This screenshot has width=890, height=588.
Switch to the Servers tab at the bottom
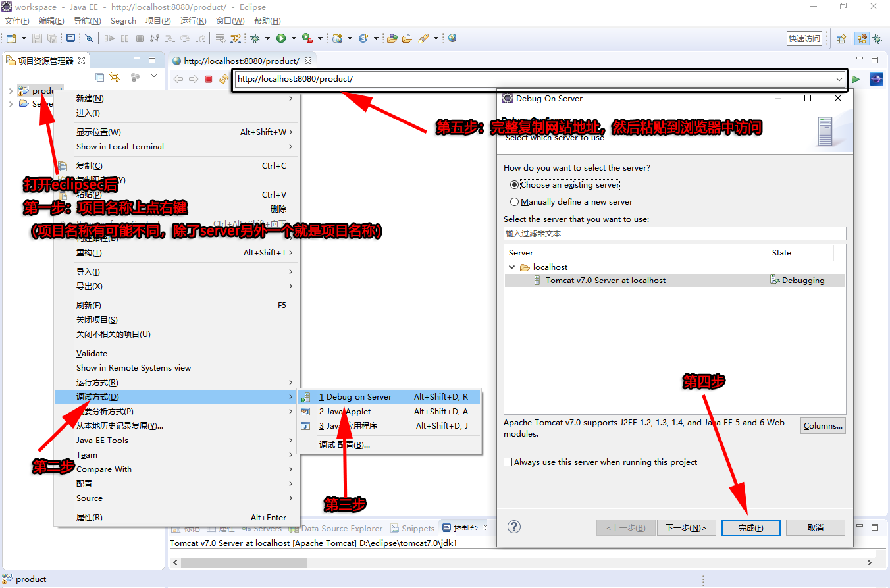263,529
